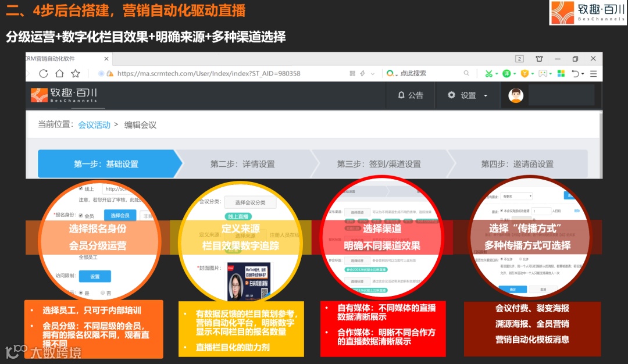Click the 删除 link in invite requirement row
628x364 pixels.
pos(577,210)
